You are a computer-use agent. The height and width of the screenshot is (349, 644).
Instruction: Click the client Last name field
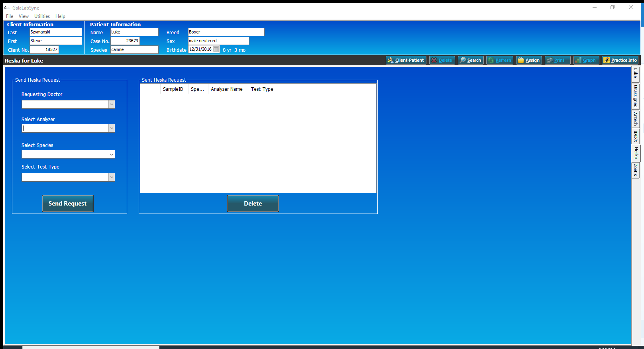coord(56,32)
